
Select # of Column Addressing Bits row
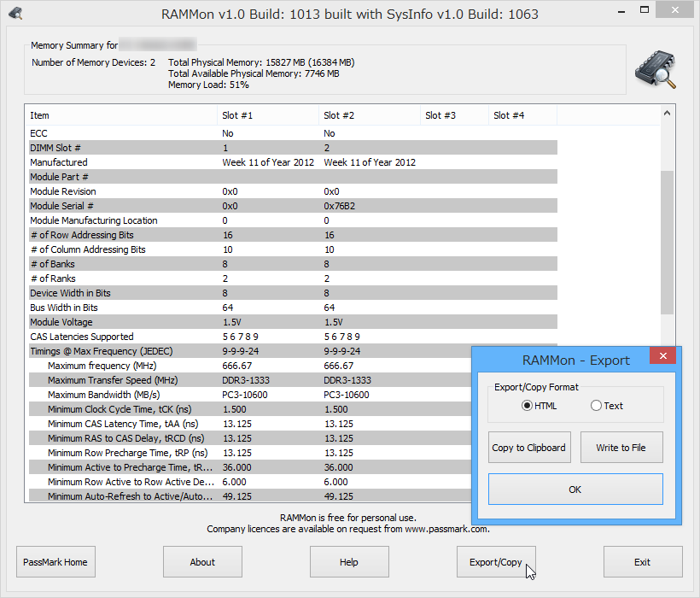tap(294, 249)
